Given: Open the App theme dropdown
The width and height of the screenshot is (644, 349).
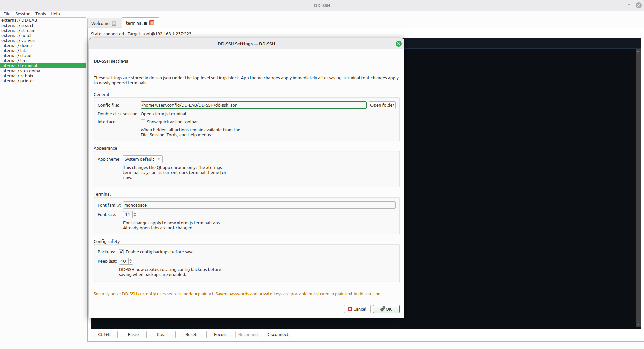Looking at the screenshot, I should coord(143,159).
